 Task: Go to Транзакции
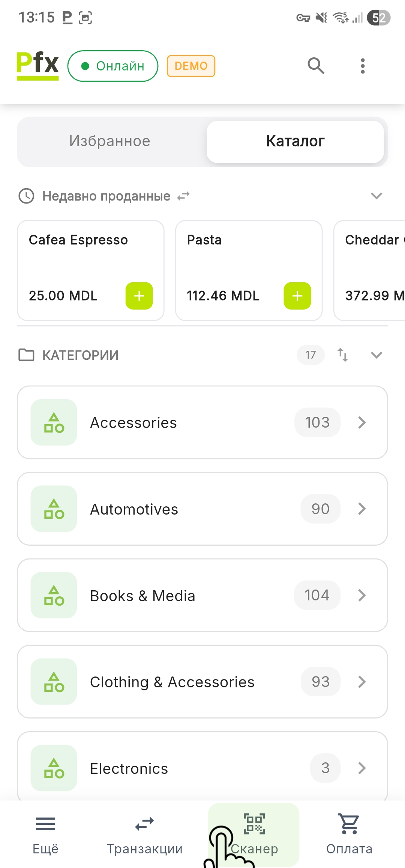click(x=144, y=834)
